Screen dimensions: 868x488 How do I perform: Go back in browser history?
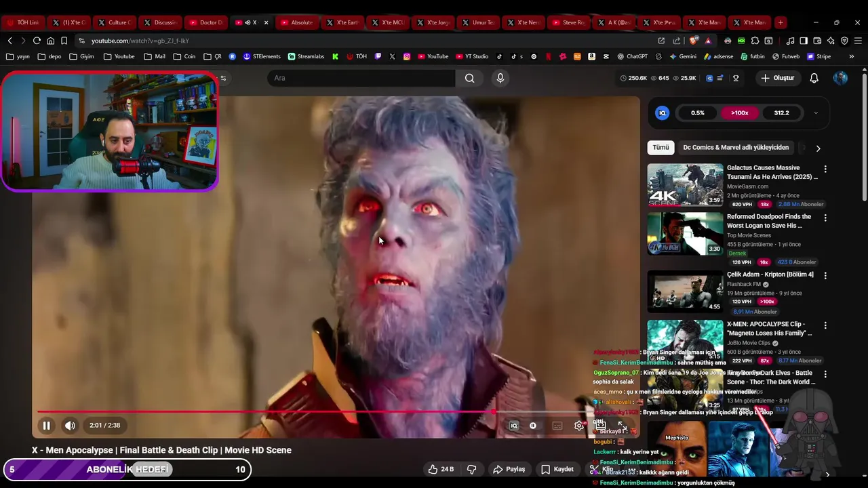coord(9,41)
